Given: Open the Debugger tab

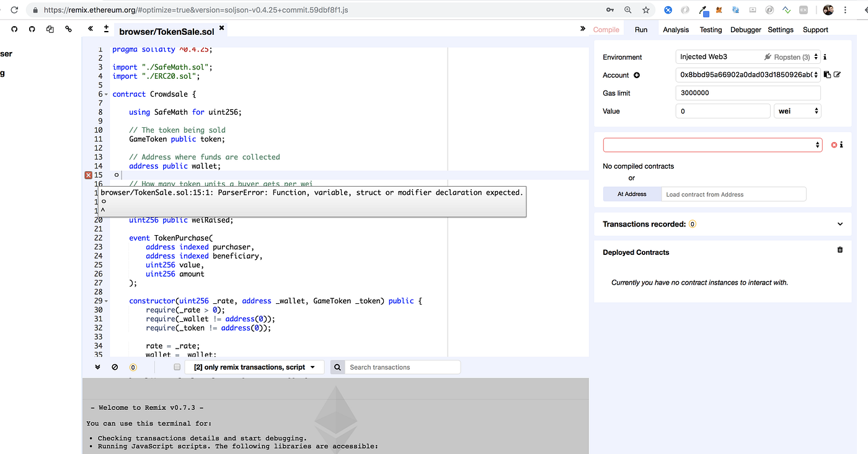Looking at the screenshot, I should (745, 30).
